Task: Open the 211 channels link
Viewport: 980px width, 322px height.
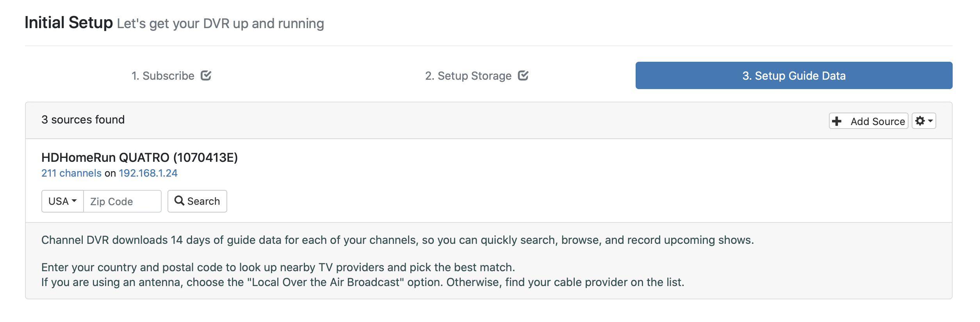Action: [x=71, y=173]
